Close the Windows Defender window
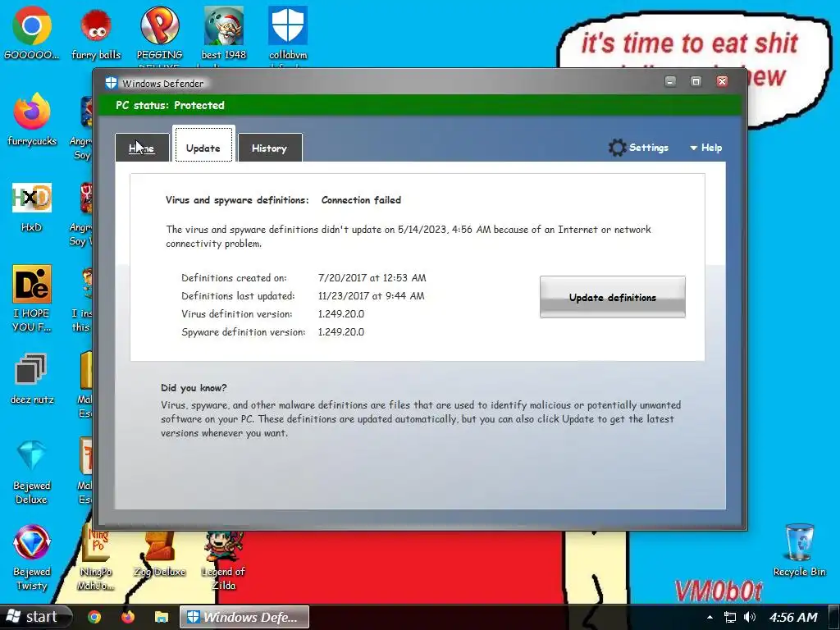 click(x=722, y=81)
